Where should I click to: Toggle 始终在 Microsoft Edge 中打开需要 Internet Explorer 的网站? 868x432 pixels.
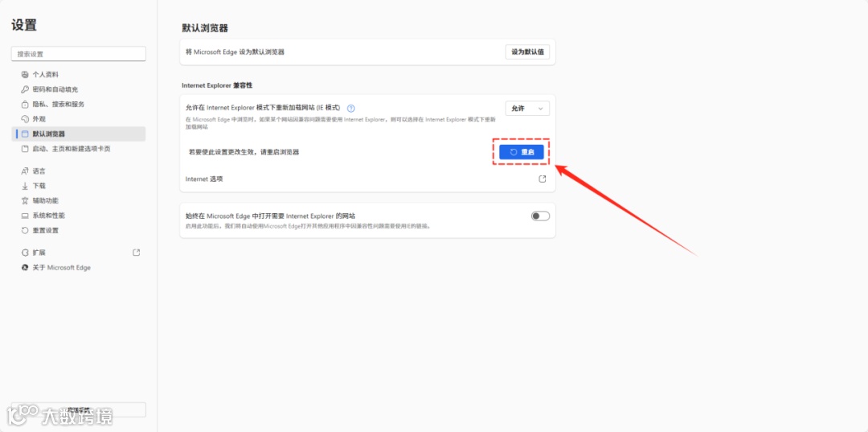[x=540, y=216]
